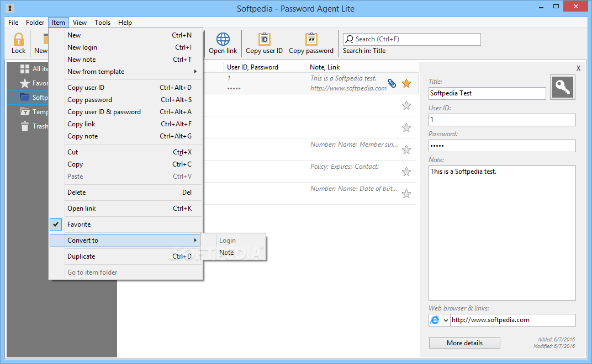Screen dimensions: 592x364
Task: Close details panel with X
Action: (x=578, y=68)
